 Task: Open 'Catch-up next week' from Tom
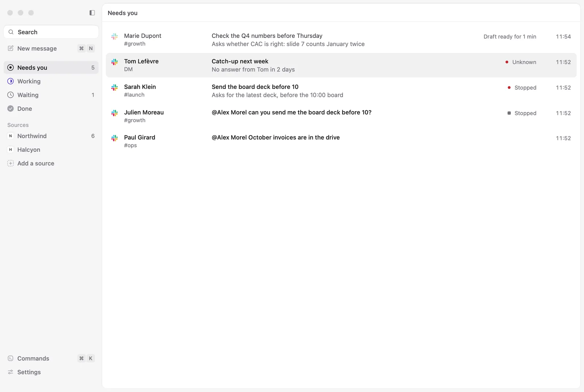pos(341,65)
